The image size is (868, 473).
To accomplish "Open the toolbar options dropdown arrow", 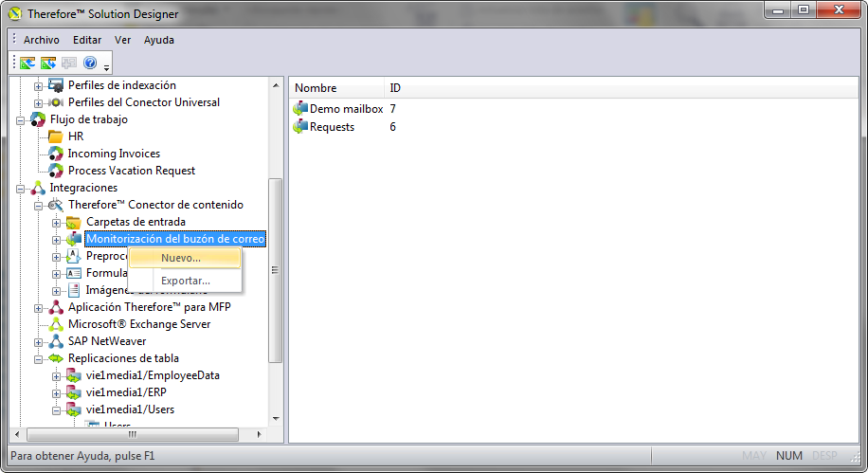I will (106, 67).
